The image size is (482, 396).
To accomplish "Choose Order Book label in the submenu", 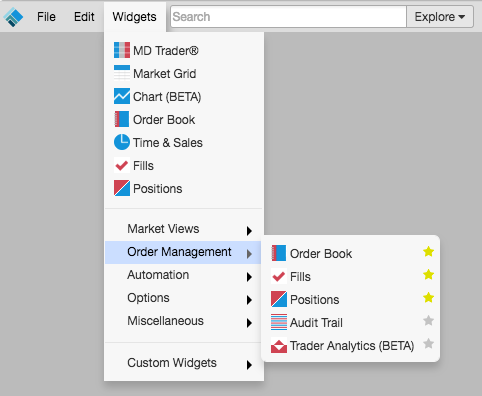I will (321, 254).
